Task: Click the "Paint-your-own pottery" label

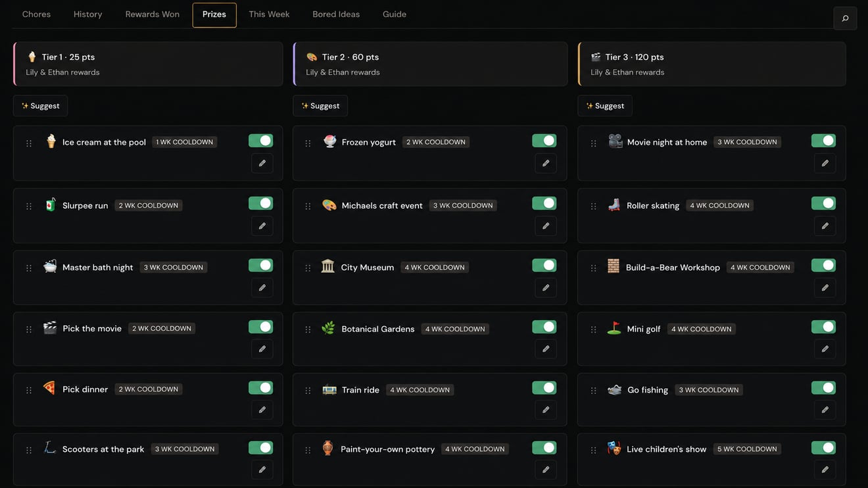Action: pos(387,449)
